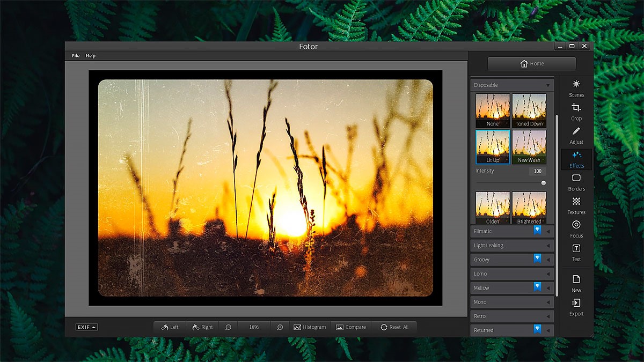Open the Borders panel
This screenshot has height=362, width=644.
pyautogui.click(x=576, y=182)
